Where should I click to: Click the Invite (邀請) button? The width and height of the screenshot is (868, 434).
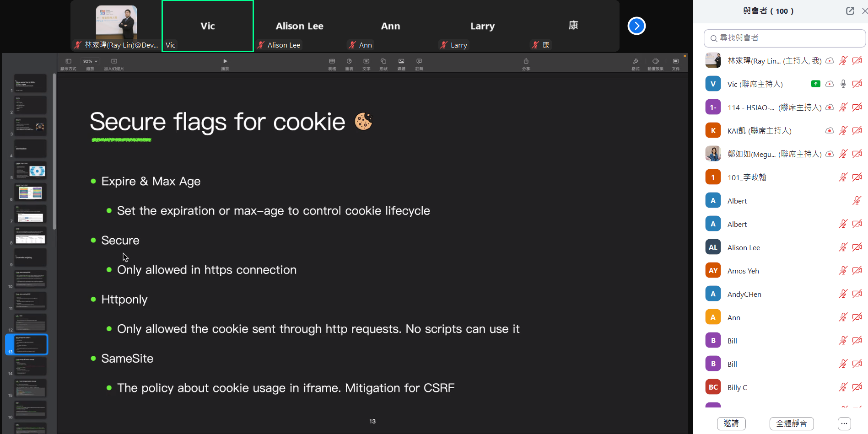[731, 423]
